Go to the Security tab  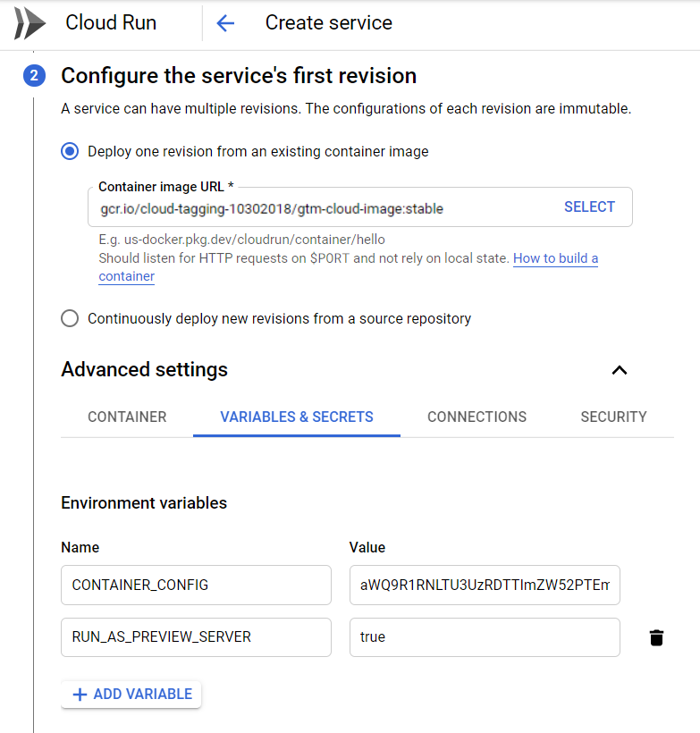(x=613, y=417)
